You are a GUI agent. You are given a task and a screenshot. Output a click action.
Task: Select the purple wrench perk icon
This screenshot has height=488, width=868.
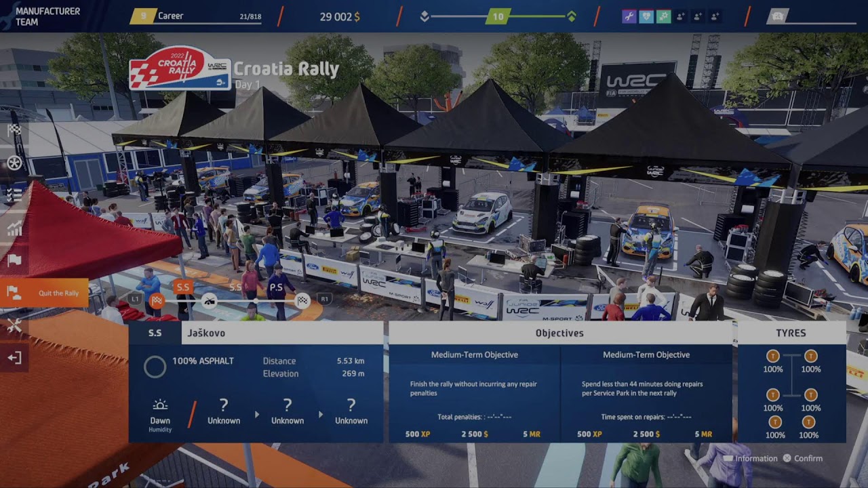point(629,16)
